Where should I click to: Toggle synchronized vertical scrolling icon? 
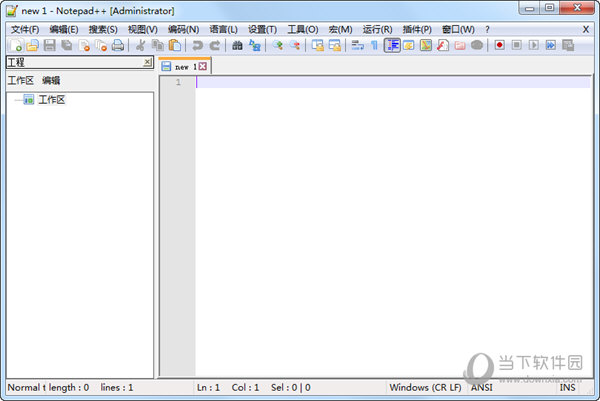coord(317,46)
